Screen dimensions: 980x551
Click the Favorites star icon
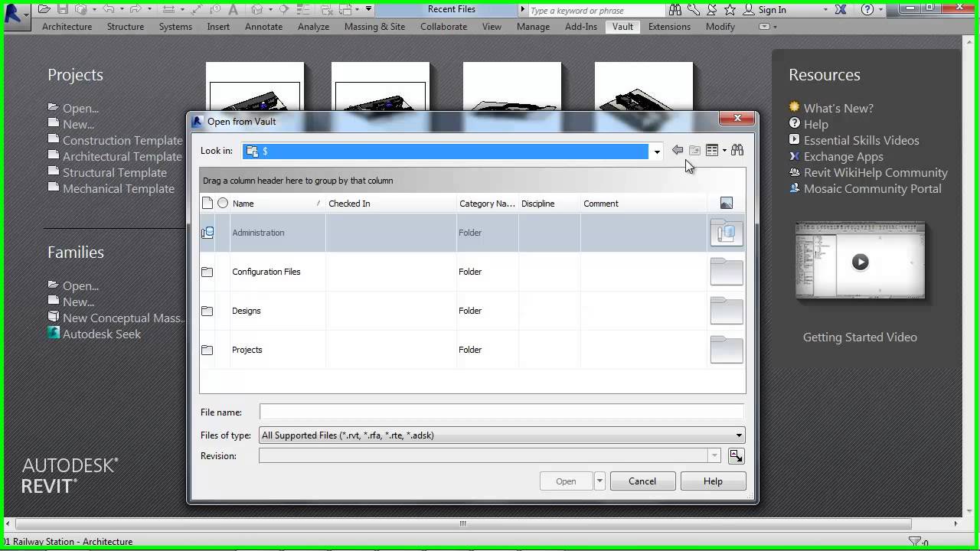tap(730, 10)
